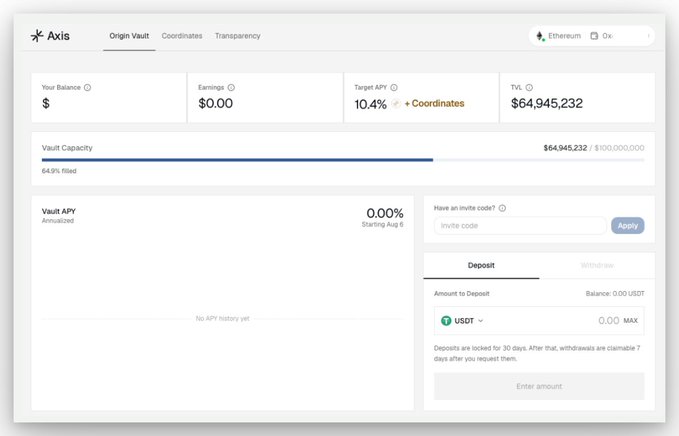
Task: Show info for the invite code
Action: point(502,208)
